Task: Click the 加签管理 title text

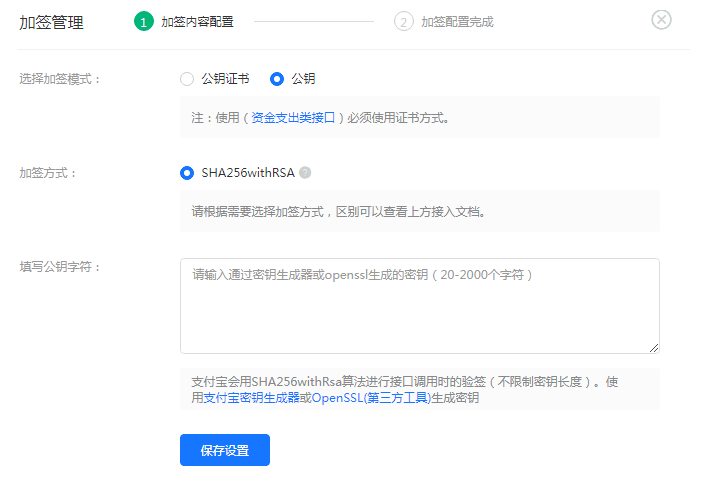Action: pos(52,22)
